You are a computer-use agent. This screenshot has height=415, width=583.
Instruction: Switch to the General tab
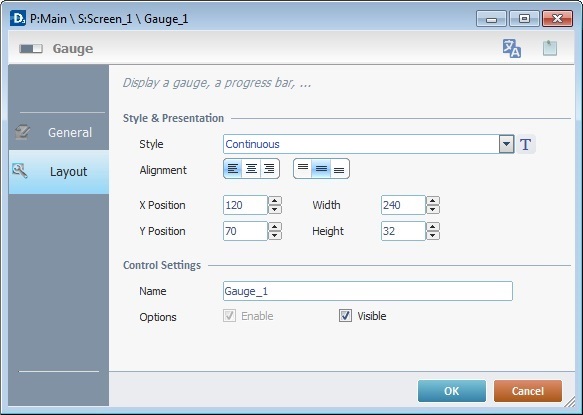[x=59, y=132]
